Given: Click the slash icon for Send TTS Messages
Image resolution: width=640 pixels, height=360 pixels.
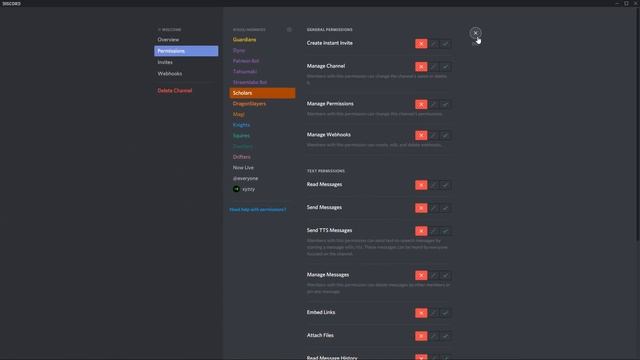Looking at the screenshot, I should click(433, 231).
